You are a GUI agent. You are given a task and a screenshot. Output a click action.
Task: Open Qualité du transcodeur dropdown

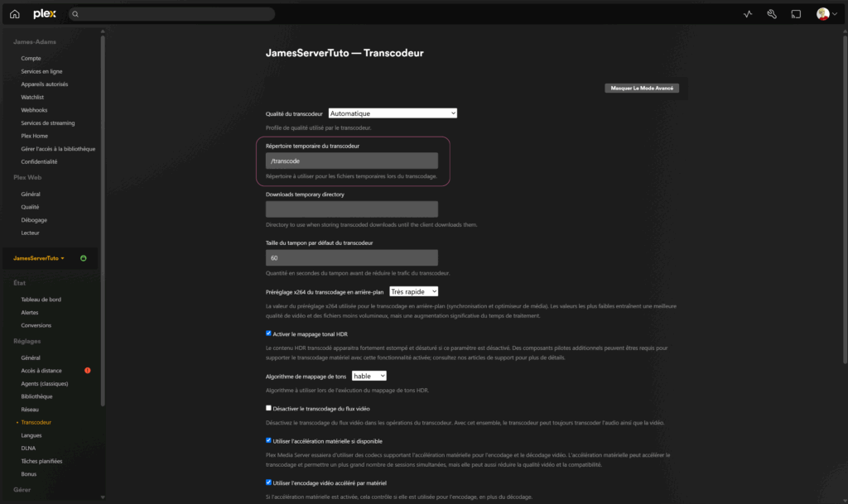[393, 113]
